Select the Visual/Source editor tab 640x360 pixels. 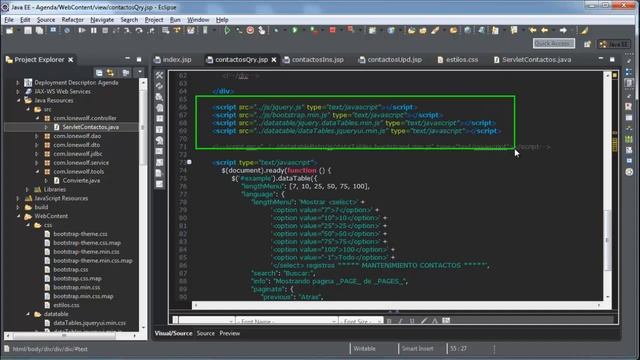(173, 333)
